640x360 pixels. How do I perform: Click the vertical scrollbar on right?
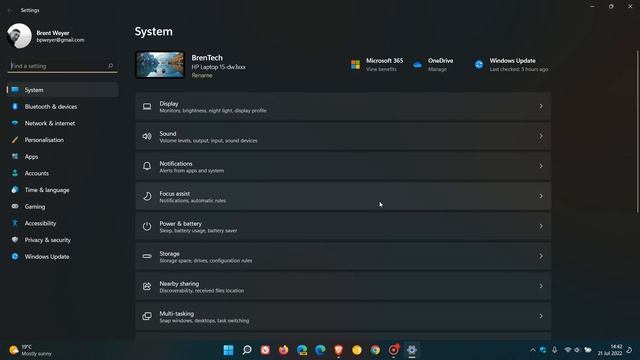[638, 131]
